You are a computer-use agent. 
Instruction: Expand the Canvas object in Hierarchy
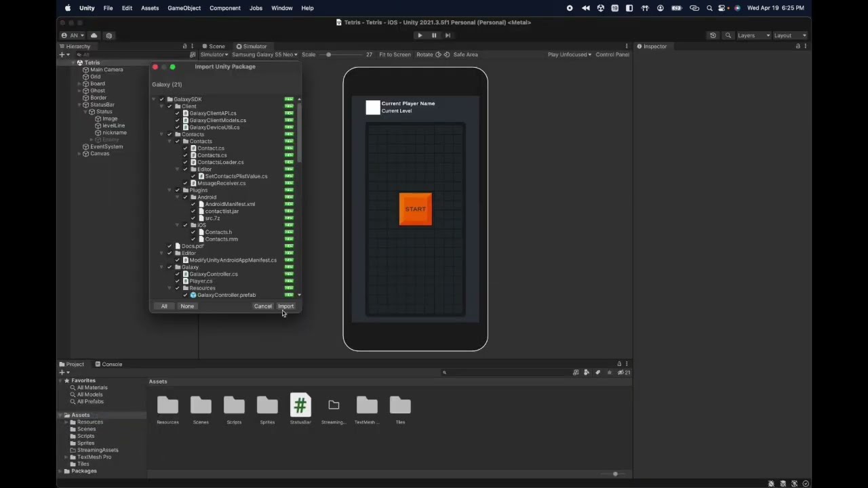coord(79,153)
